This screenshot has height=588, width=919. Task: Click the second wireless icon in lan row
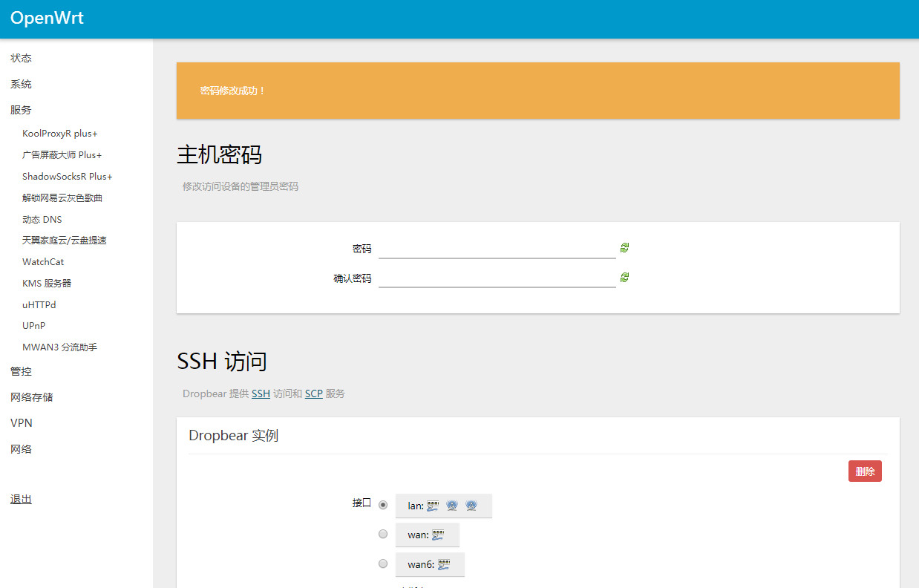[471, 506]
